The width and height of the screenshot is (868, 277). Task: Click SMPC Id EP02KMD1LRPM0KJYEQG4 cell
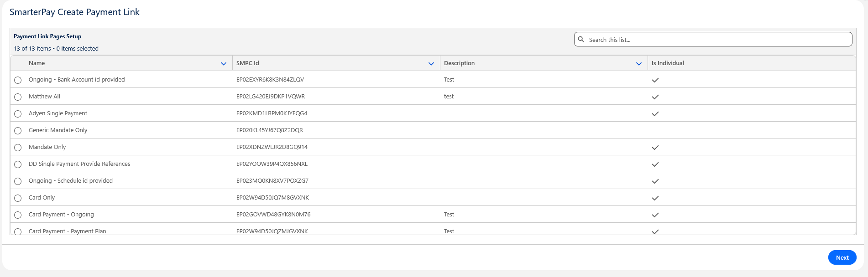pyautogui.click(x=272, y=113)
